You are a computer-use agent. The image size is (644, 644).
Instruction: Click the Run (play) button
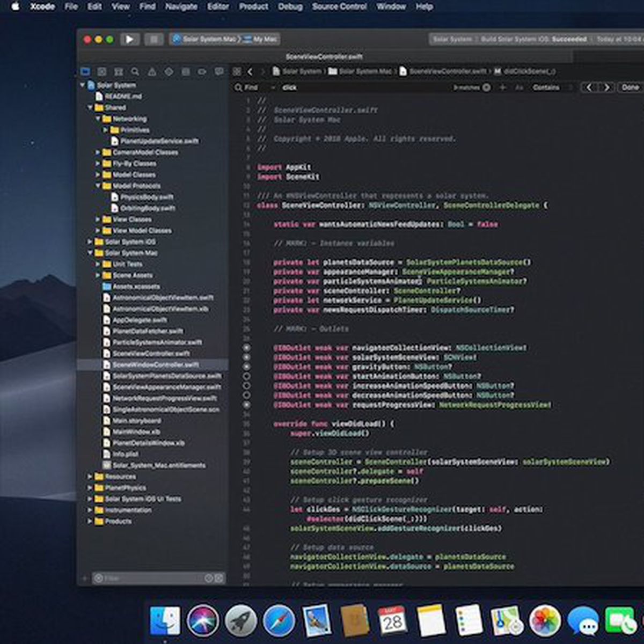[129, 39]
